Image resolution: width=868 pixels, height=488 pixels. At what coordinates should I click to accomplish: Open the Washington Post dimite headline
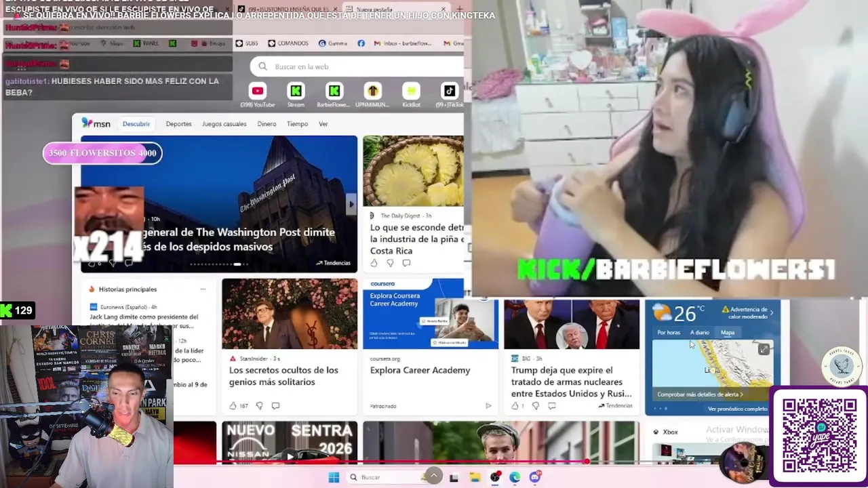coord(238,239)
